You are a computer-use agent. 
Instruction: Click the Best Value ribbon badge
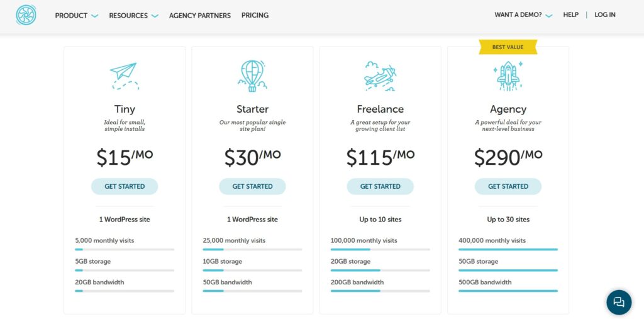click(x=508, y=47)
